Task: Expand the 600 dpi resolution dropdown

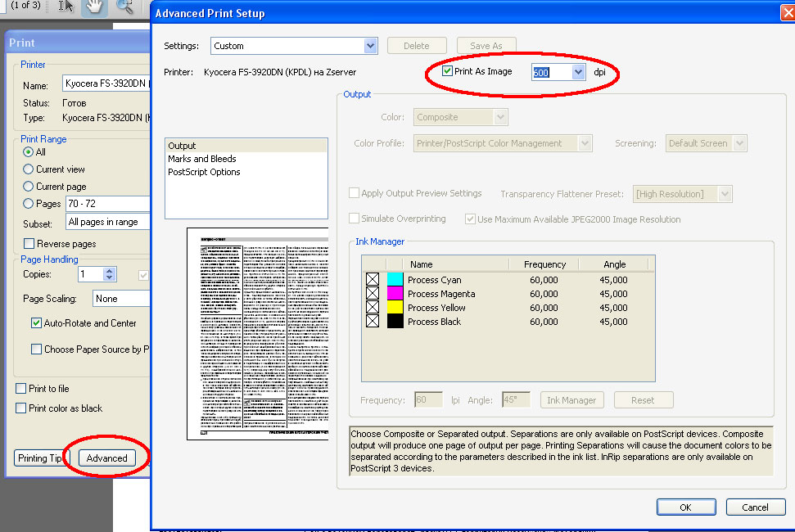Action: [x=579, y=72]
